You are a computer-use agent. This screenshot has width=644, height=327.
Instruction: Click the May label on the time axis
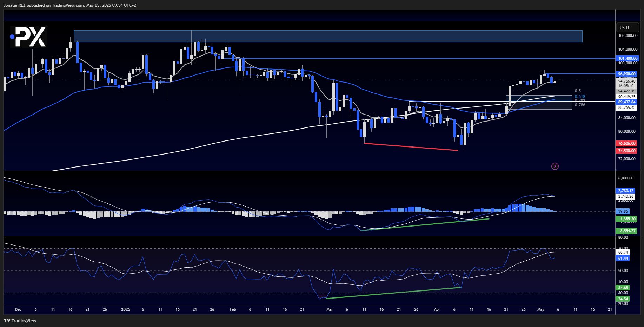(x=541, y=309)
